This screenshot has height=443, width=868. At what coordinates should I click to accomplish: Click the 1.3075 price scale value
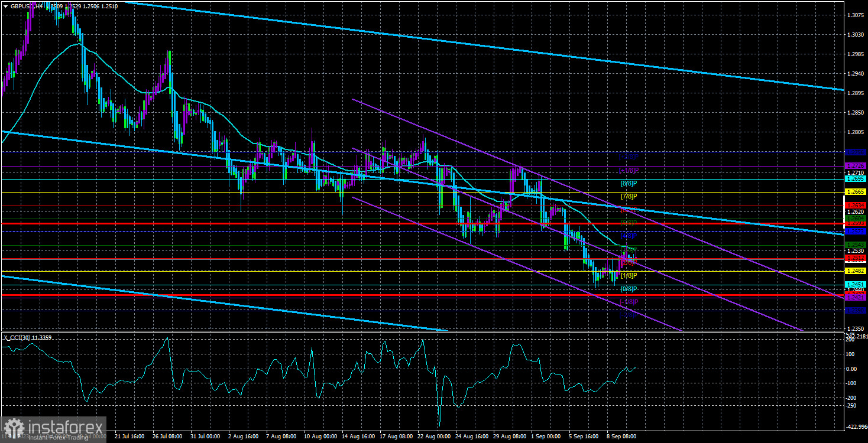pos(856,15)
